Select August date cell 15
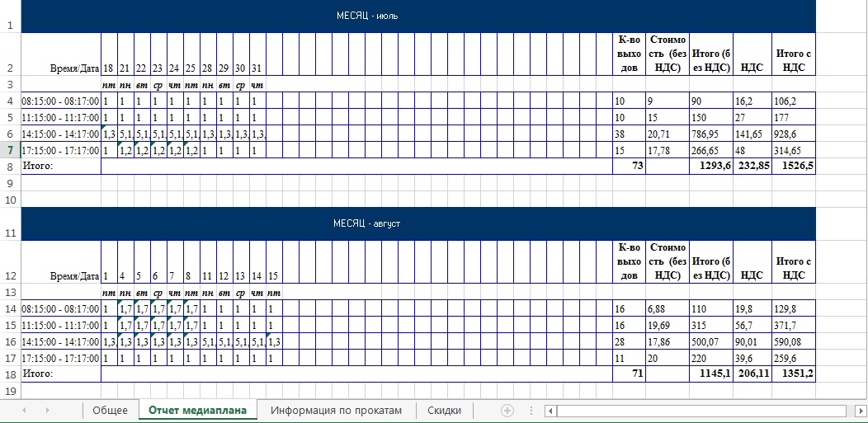 point(274,262)
